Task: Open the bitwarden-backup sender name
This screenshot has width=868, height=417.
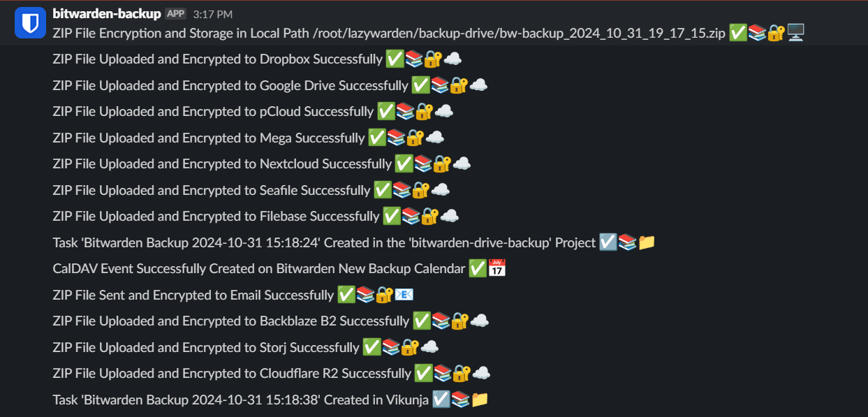Action: coord(107,14)
